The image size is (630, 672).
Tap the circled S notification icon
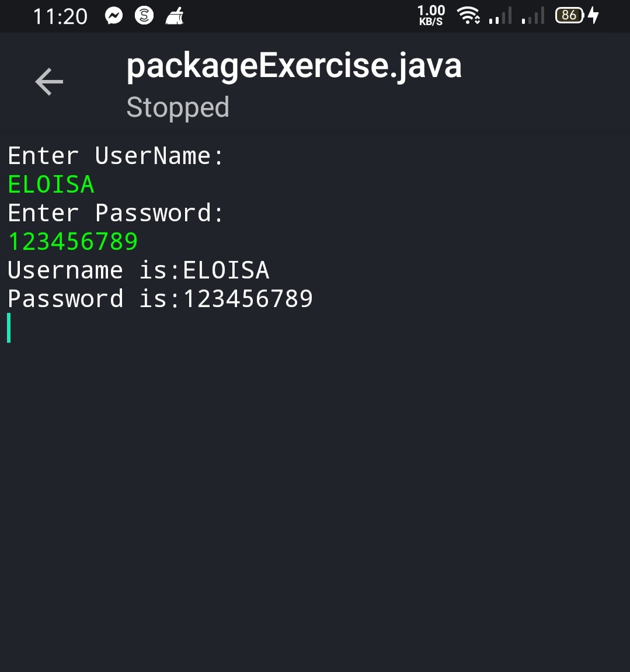[144, 16]
